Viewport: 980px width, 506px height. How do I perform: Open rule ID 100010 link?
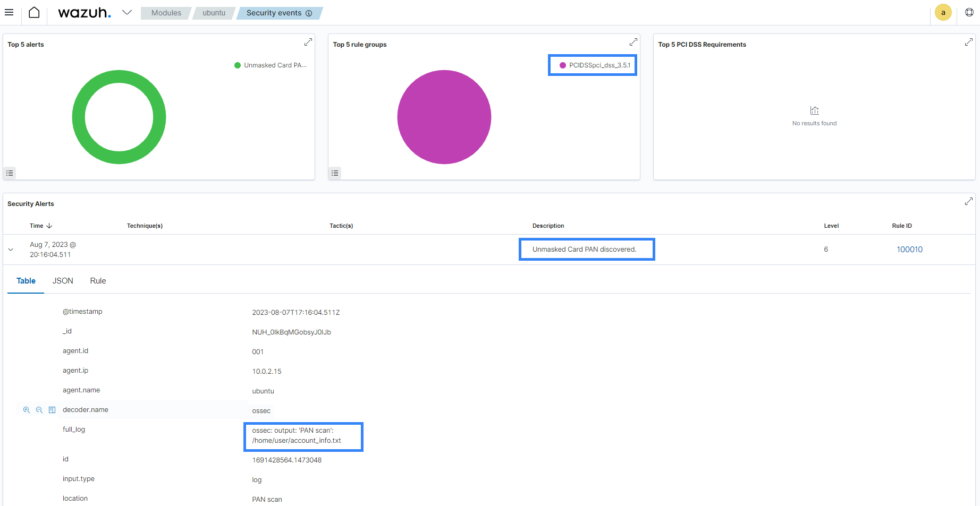(909, 250)
